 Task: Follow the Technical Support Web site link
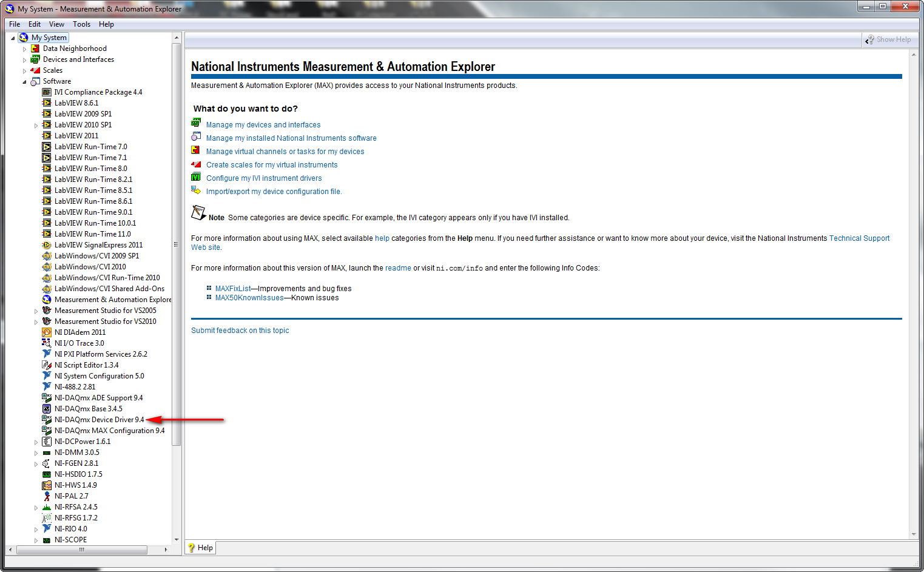pos(859,238)
